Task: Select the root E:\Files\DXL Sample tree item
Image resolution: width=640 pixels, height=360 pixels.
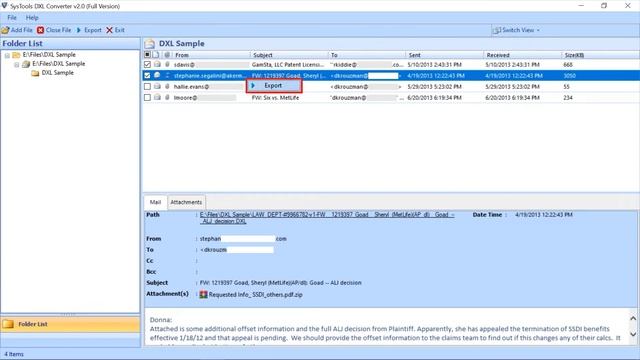Action: click(x=49, y=55)
